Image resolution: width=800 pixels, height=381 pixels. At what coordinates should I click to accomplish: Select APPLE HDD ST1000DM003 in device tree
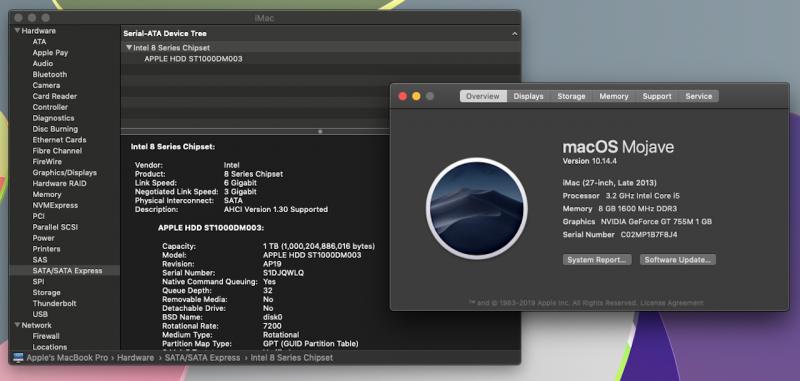193,59
